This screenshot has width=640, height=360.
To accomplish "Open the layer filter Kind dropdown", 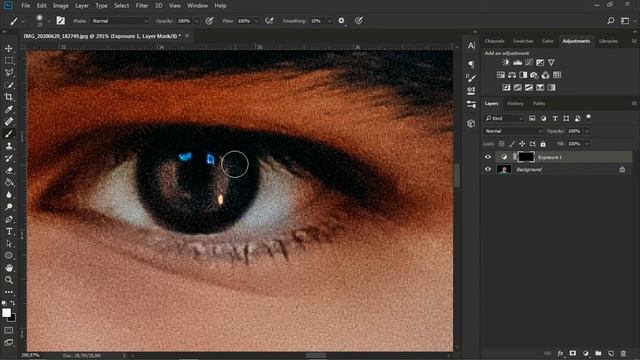I will pyautogui.click(x=504, y=118).
